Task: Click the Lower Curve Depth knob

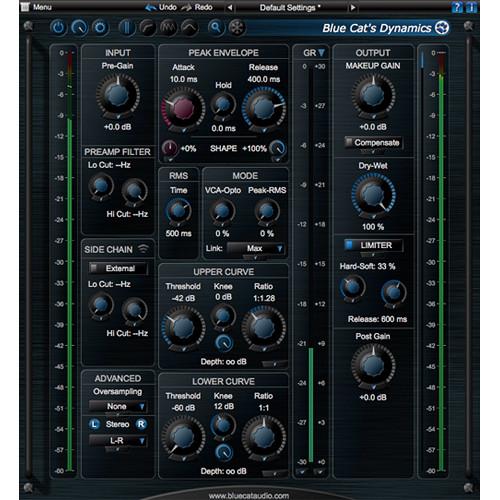Action: click(x=224, y=452)
